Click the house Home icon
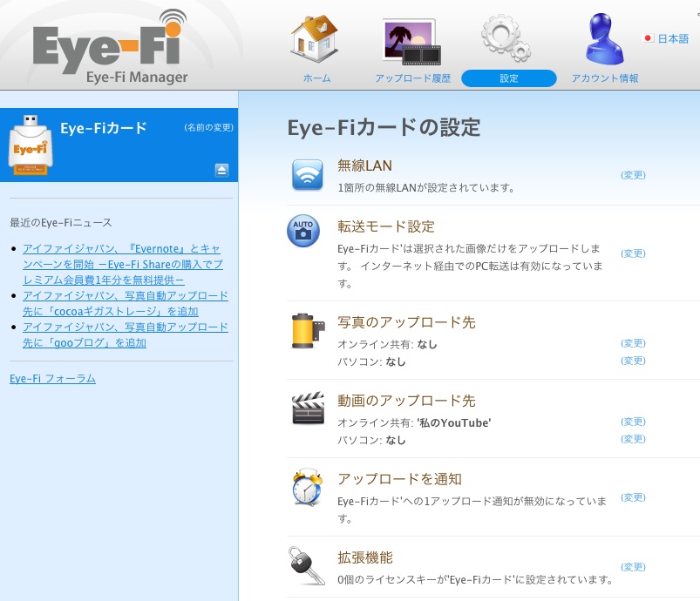This screenshot has width=700, height=601. click(315, 38)
